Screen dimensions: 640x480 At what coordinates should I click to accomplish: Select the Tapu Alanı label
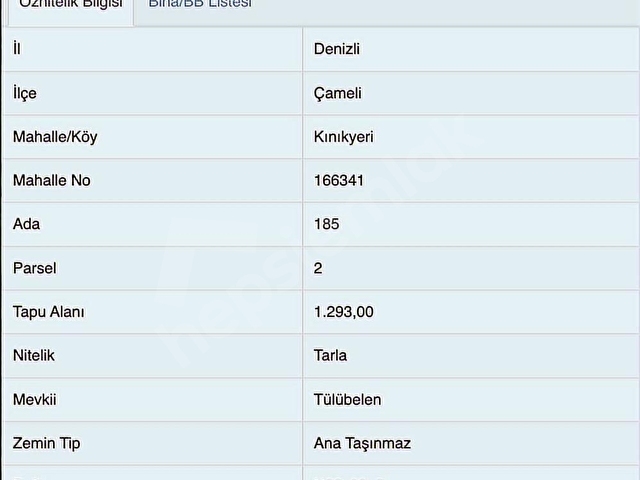tap(49, 312)
